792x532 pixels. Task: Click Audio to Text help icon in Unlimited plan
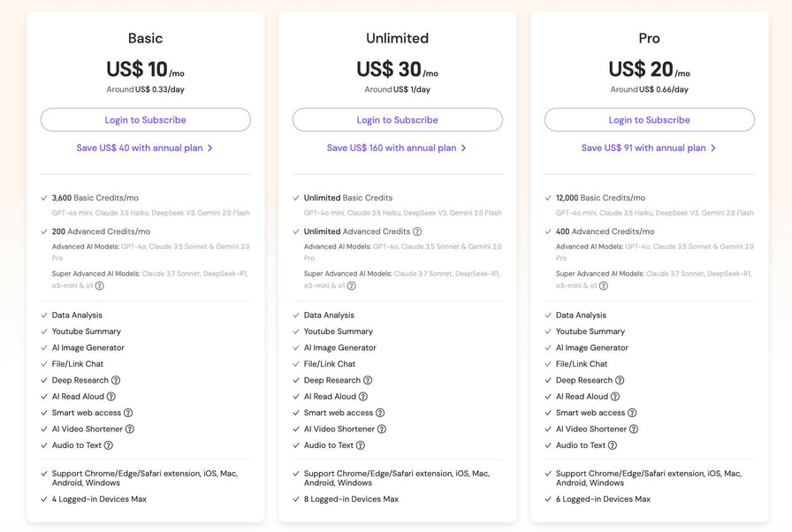tap(360, 445)
